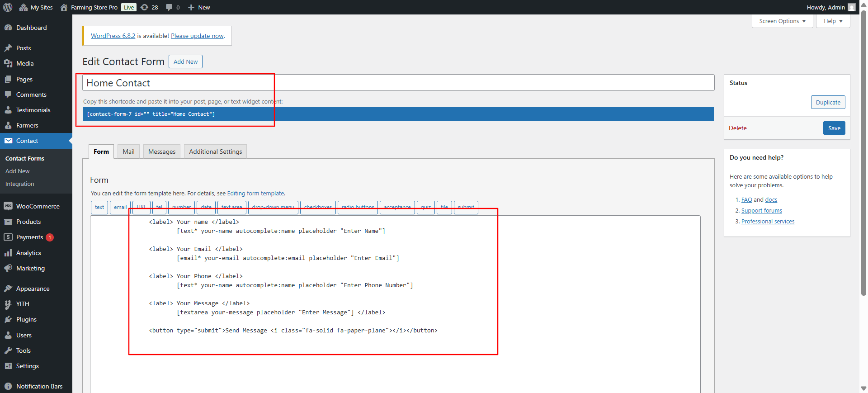
Task: Open Support forums link
Action: [x=761, y=210]
